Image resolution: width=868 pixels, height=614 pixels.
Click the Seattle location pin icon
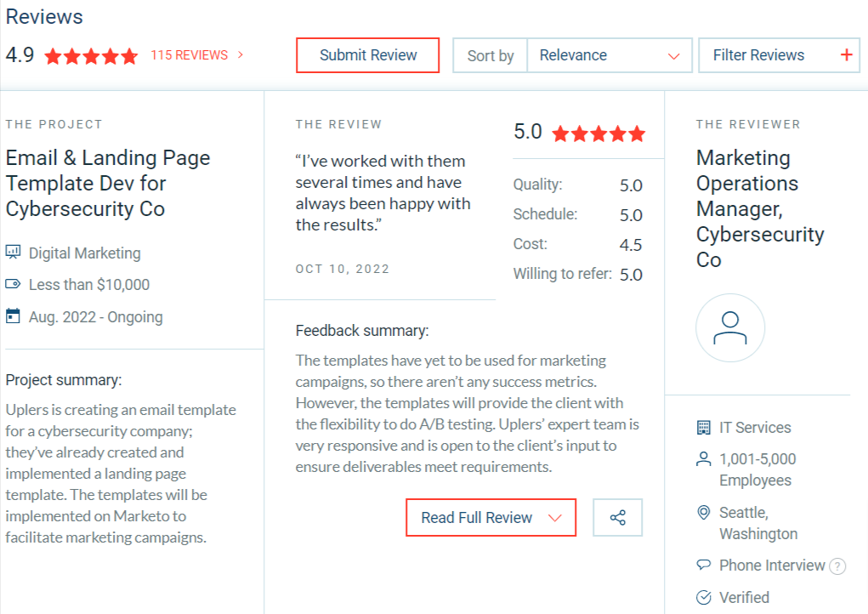coord(703,513)
